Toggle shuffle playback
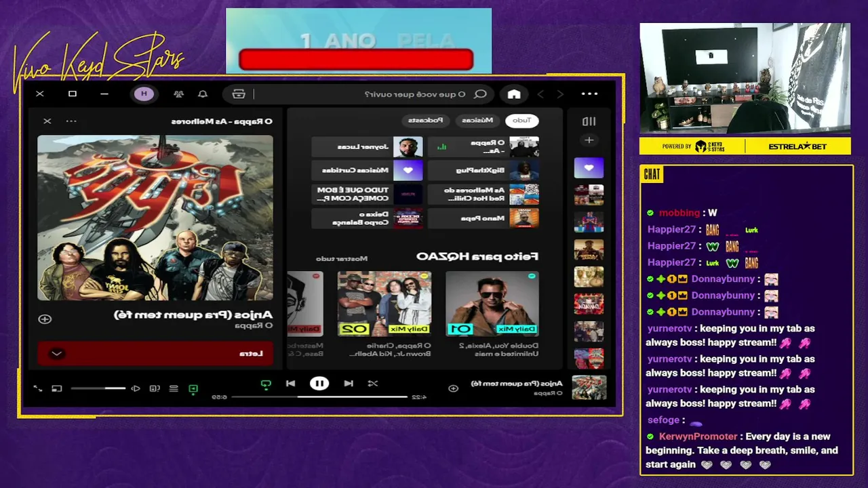 click(x=372, y=384)
